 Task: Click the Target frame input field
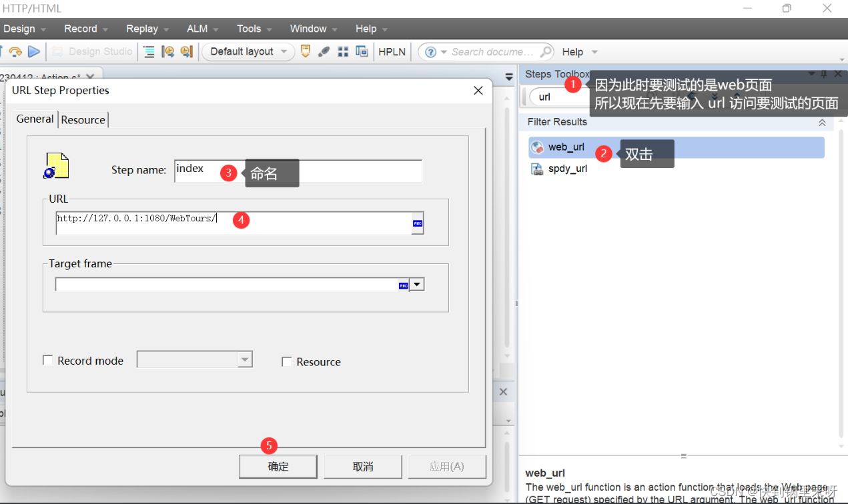click(x=226, y=285)
